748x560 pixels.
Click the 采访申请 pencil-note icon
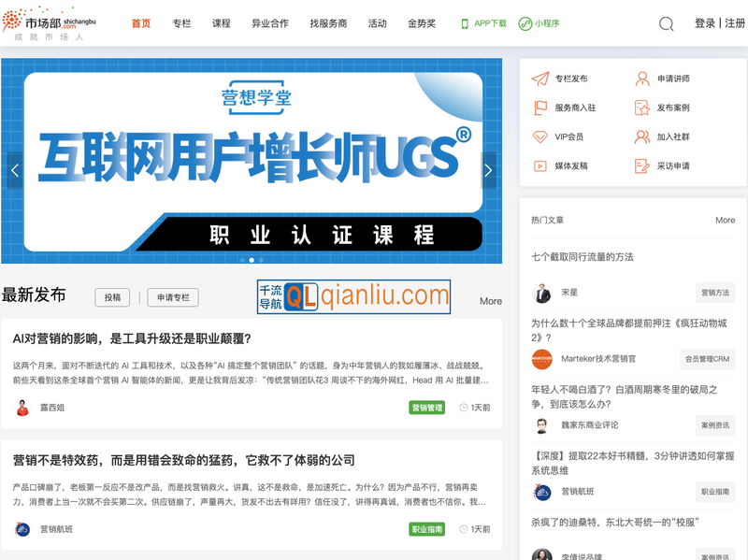(641, 167)
